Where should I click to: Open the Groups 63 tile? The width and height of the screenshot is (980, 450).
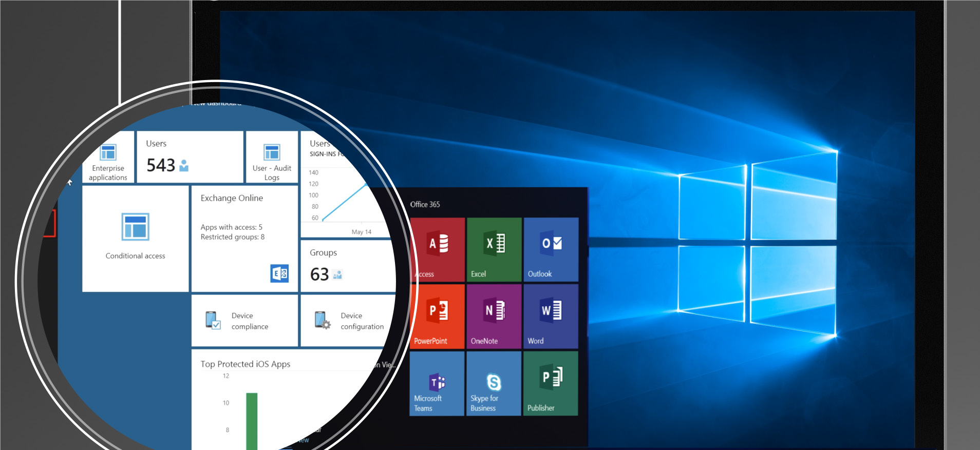[x=348, y=266]
